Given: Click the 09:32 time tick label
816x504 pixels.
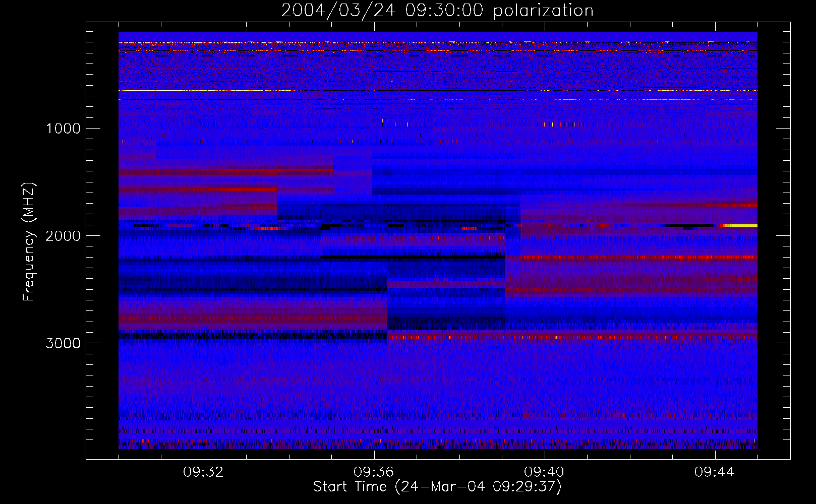Looking at the screenshot, I should 204,472.
